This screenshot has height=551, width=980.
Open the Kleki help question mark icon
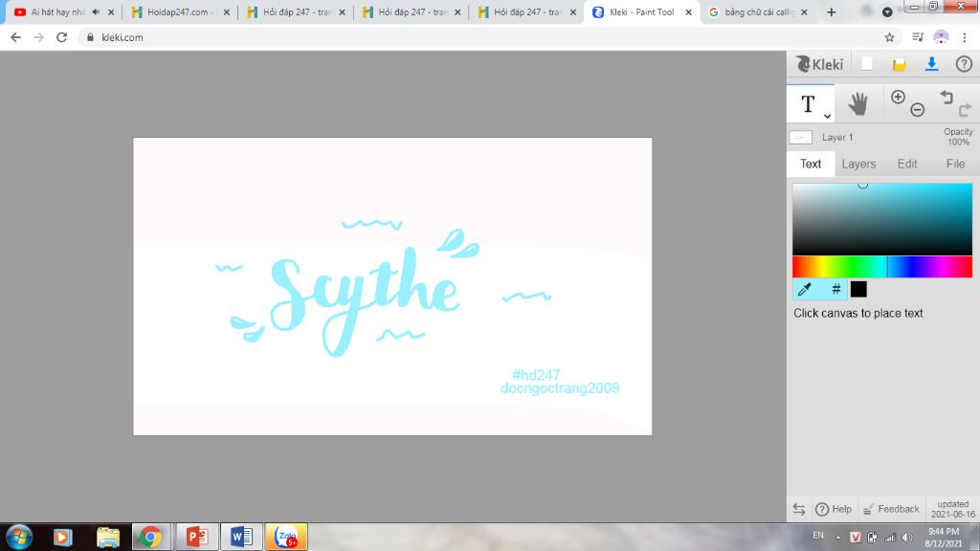[x=964, y=64]
